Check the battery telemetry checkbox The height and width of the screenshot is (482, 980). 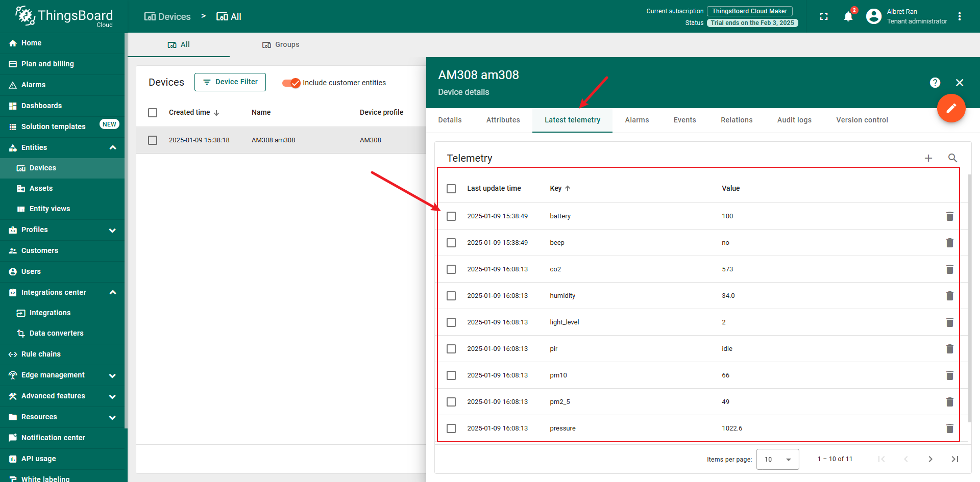click(451, 216)
